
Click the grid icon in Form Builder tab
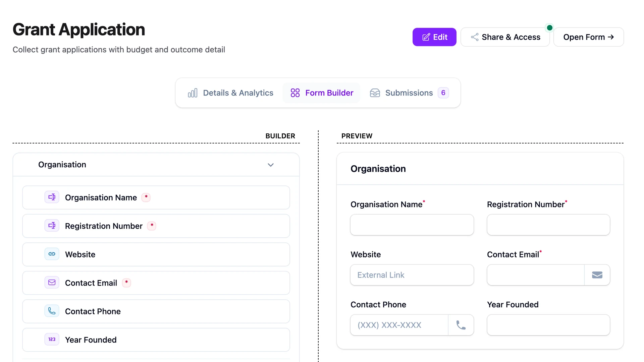click(295, 93)
